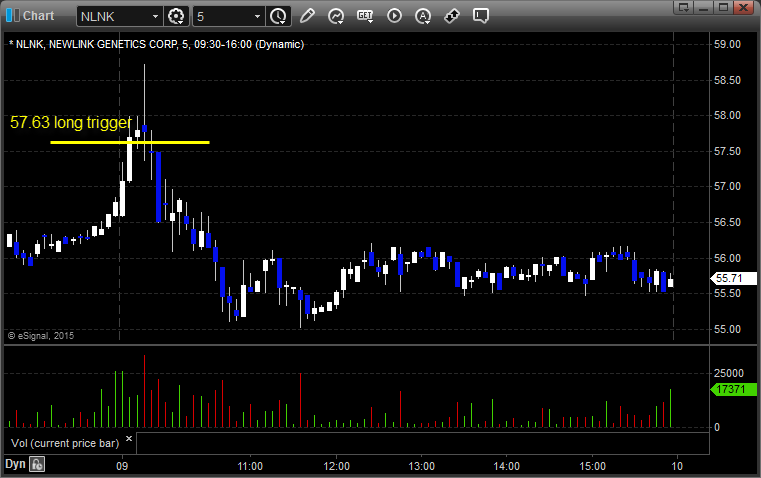Viewport: 761px width, 478px height.
Task: Open the time template clock icon
Action: click(x=278, y=16)
